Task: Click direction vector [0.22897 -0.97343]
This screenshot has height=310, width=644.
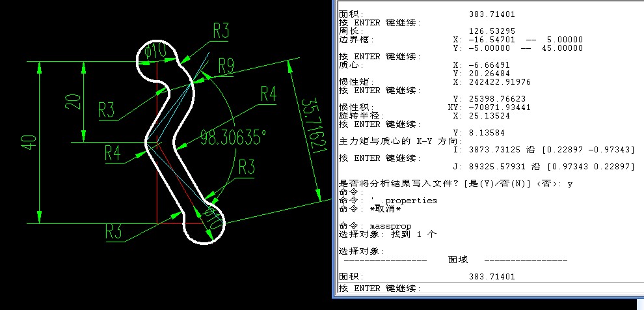Action: click(x=589, y=150)
